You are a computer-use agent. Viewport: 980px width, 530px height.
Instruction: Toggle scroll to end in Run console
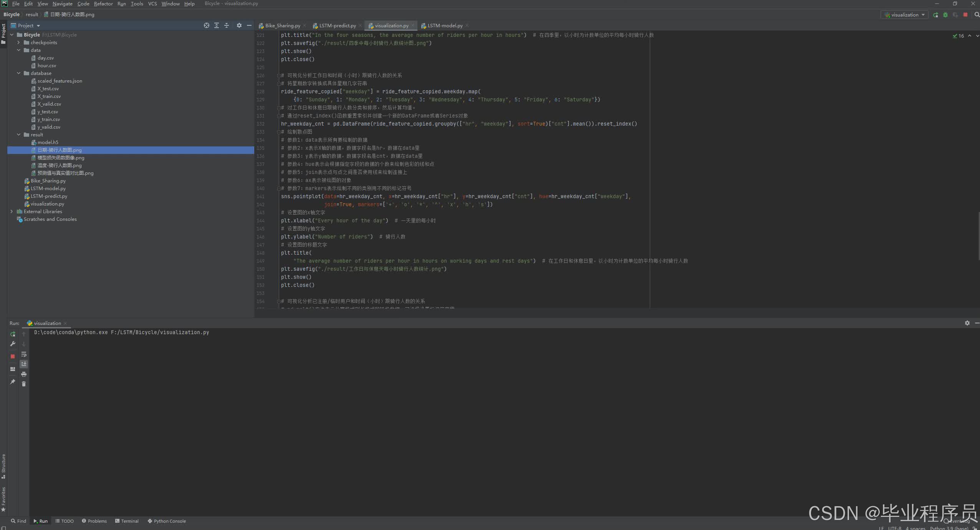24,364
